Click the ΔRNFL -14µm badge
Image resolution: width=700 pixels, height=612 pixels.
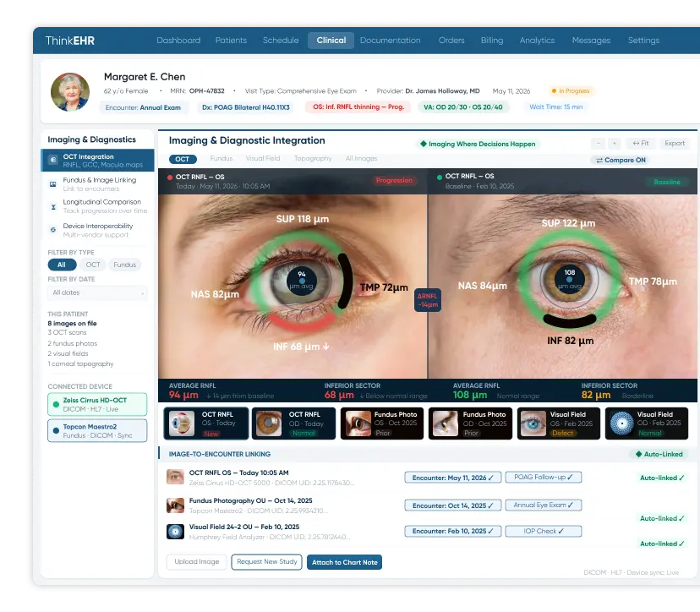pyautogui.click(x=428, y=300)
